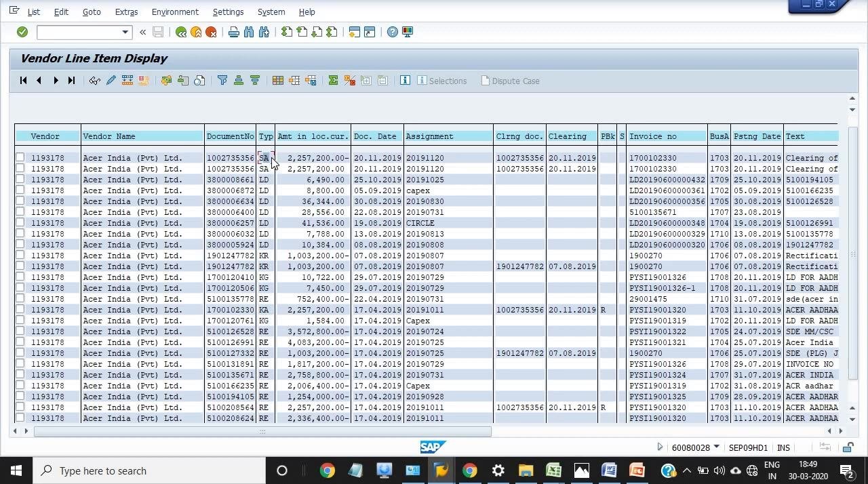Click the Find binoculars icon

click(x=249, y=32)
